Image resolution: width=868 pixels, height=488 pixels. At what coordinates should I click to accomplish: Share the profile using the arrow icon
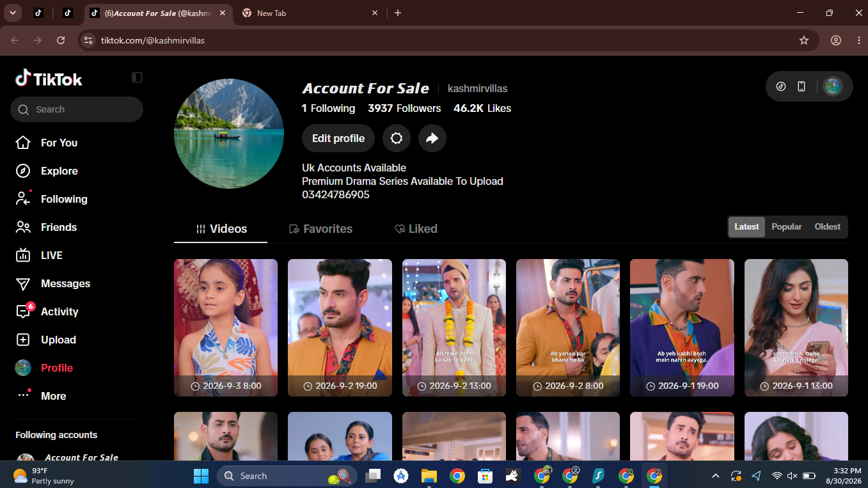click(432, 138)
